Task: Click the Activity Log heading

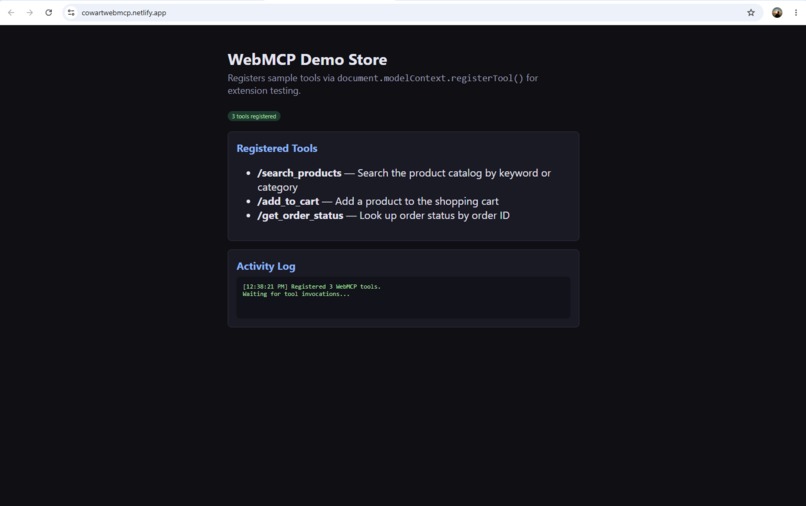Action: 266,266
